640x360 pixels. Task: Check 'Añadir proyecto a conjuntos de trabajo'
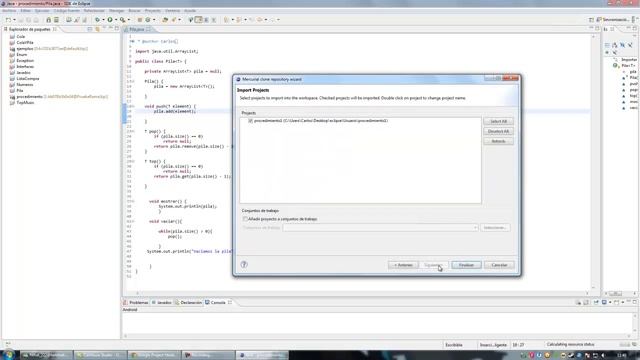245,219
